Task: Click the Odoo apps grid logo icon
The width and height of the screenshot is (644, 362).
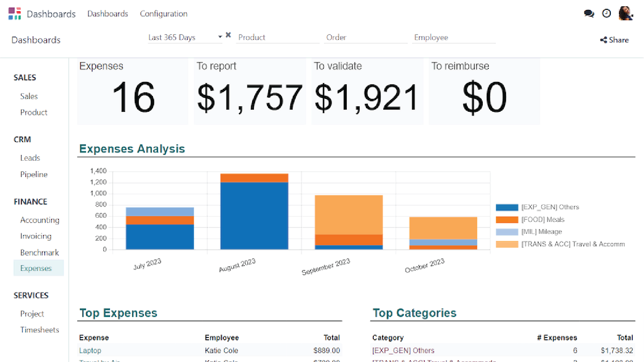Action: [x=14, y=14]
